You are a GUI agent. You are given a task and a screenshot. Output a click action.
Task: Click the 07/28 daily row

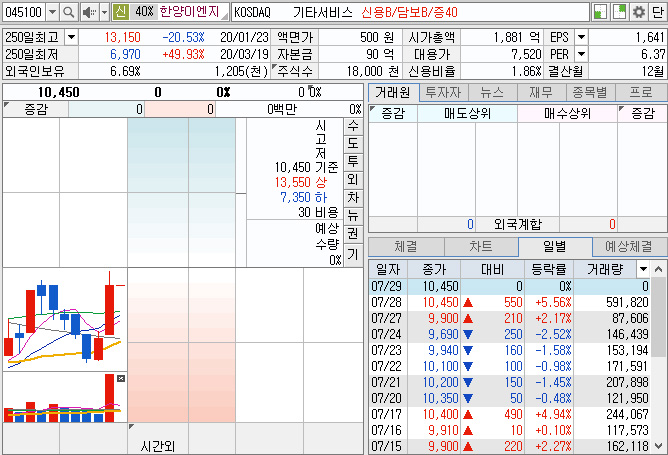510,302
